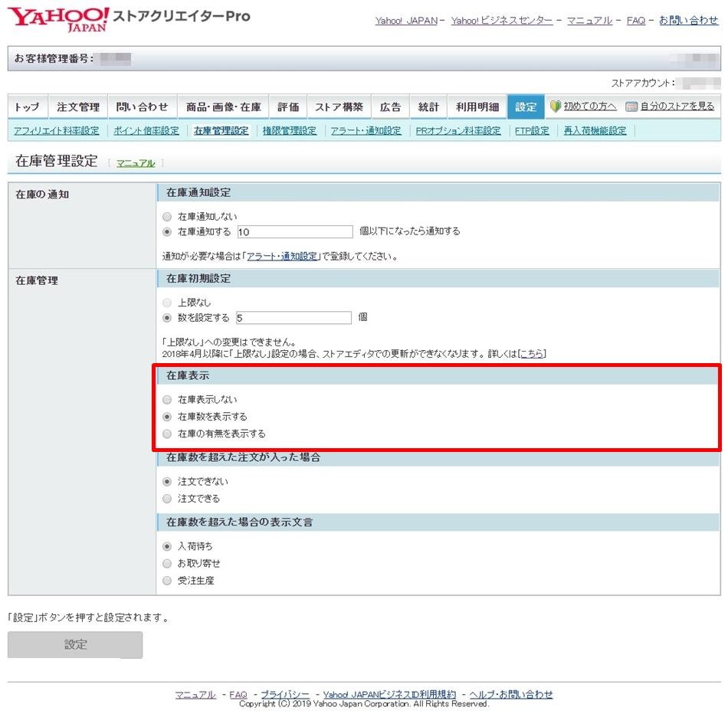This screenshot has height=714, width=728.
Task: Choose 在庫数を表示する option
Action: [167, 417]
